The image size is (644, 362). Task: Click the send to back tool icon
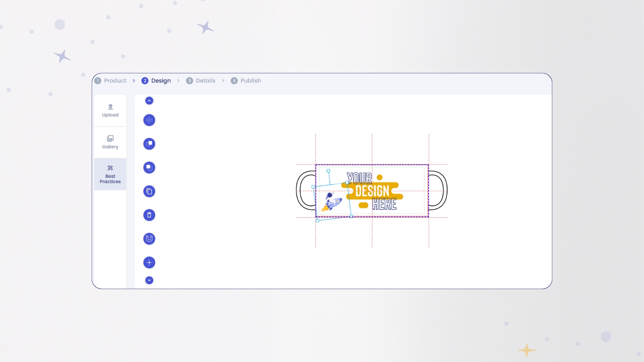pyautogui.click(x=149, y=168)
